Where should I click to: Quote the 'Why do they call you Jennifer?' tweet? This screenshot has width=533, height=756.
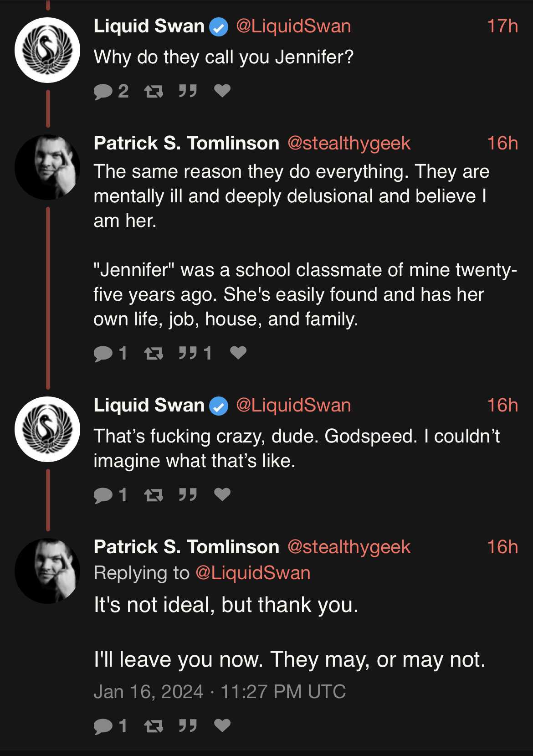click(188, 91)
